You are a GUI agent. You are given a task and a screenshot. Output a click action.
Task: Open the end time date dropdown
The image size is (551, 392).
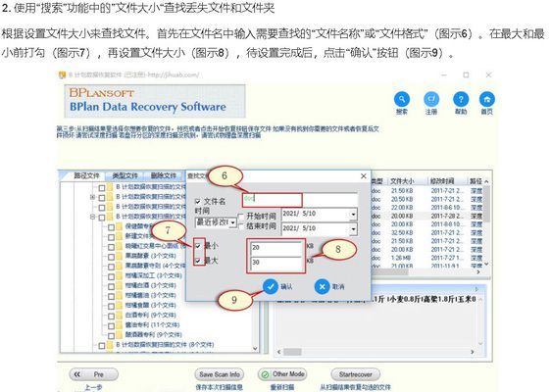(x=353, y=229)
